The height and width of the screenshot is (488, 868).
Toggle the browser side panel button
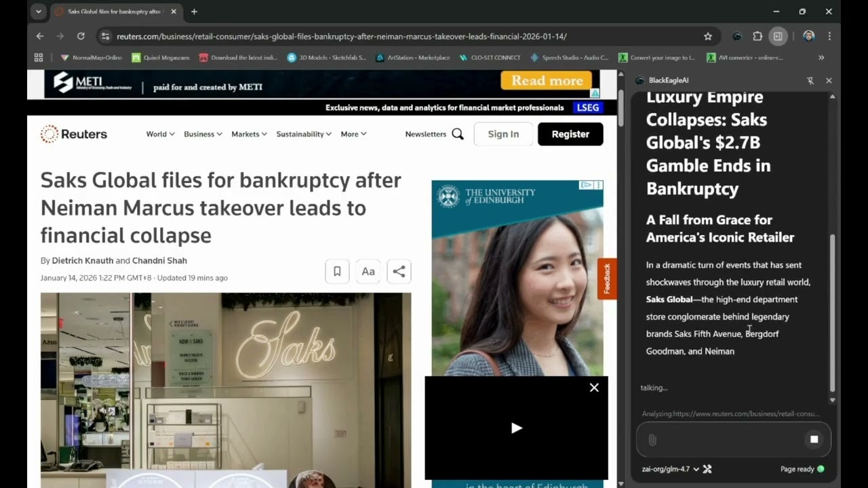pyautogui.click(x=778, y=36)
